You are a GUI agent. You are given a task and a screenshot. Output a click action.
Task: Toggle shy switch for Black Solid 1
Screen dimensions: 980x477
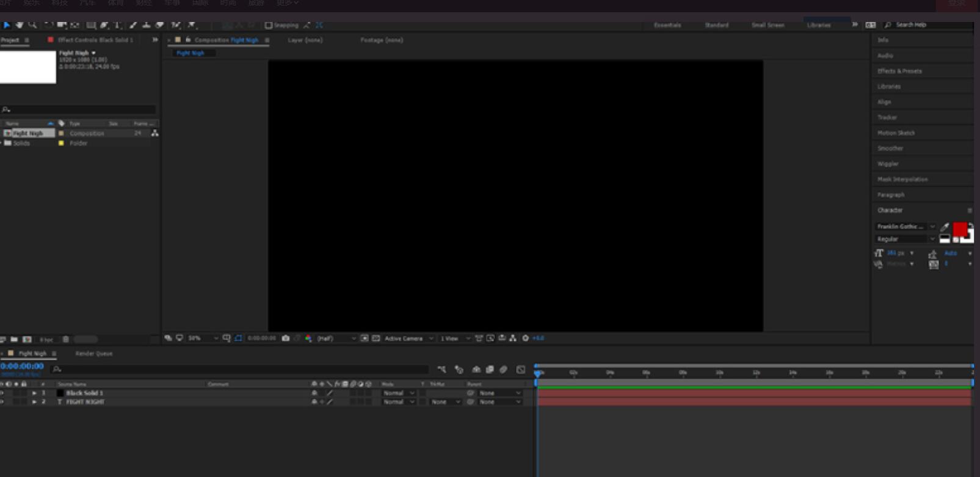click(x=314, y=393)
